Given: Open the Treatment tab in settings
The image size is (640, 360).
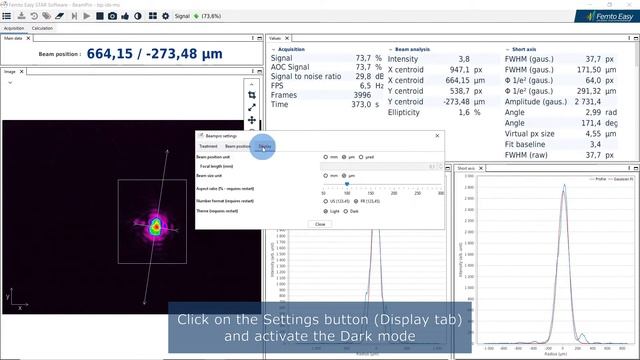Looking at the screenshot, I should point(208,146).
